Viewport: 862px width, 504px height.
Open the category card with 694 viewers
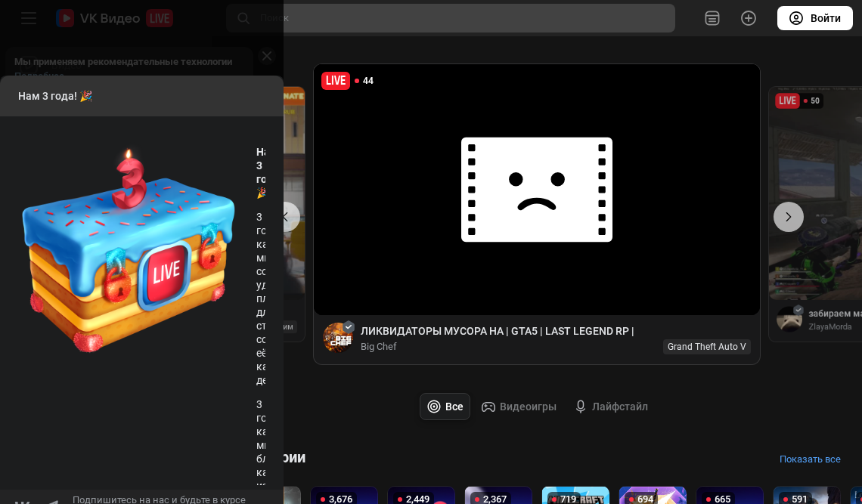(x=653, y=495)
